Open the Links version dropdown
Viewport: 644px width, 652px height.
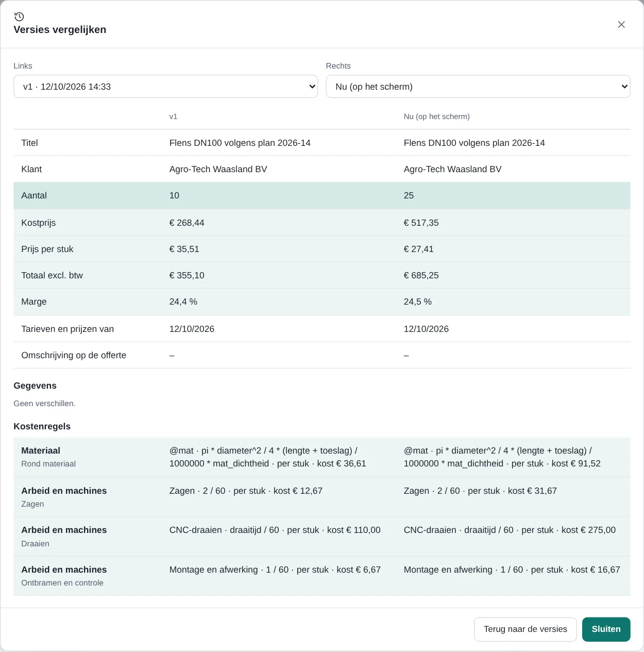coord(165,87)
